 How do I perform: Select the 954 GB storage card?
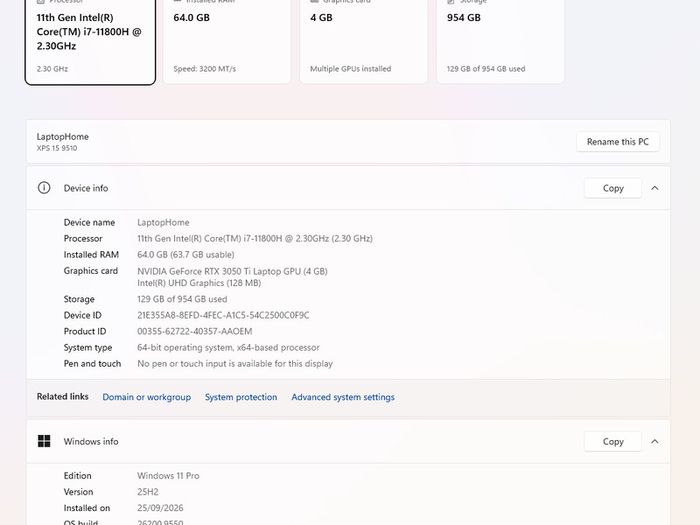[x=500, y=42]
